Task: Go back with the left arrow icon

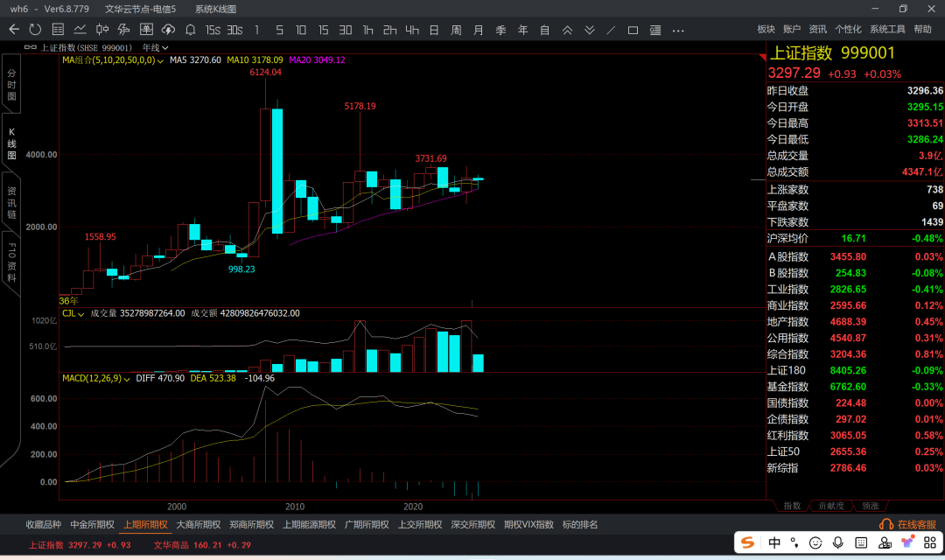Action: (x=15, y=30)
